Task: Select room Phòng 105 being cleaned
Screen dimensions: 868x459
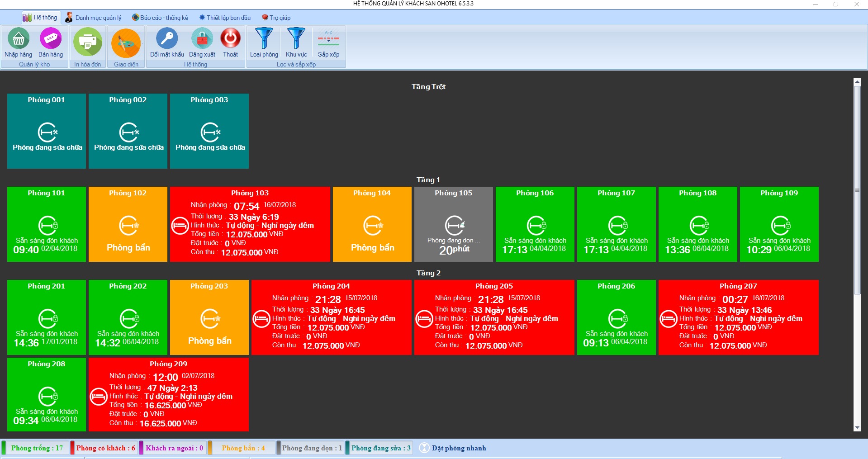Action: (x=454, y=224)
